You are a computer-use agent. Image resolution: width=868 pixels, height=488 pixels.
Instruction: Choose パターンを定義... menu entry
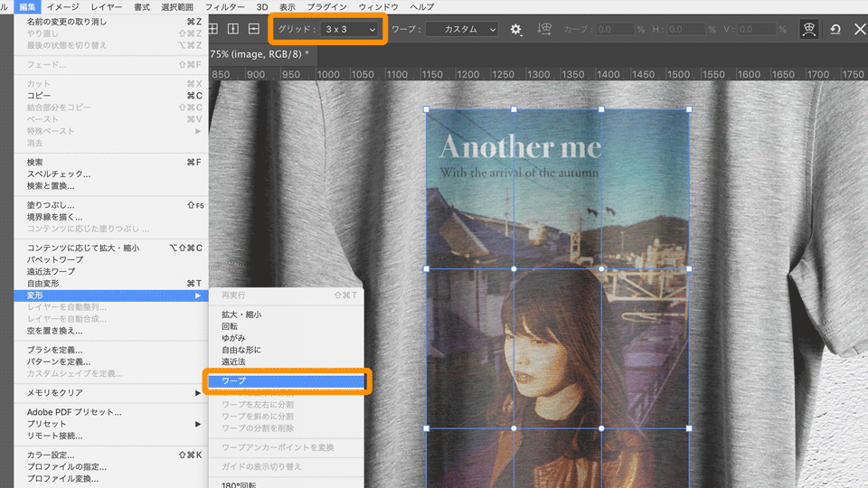click(111, 361)
